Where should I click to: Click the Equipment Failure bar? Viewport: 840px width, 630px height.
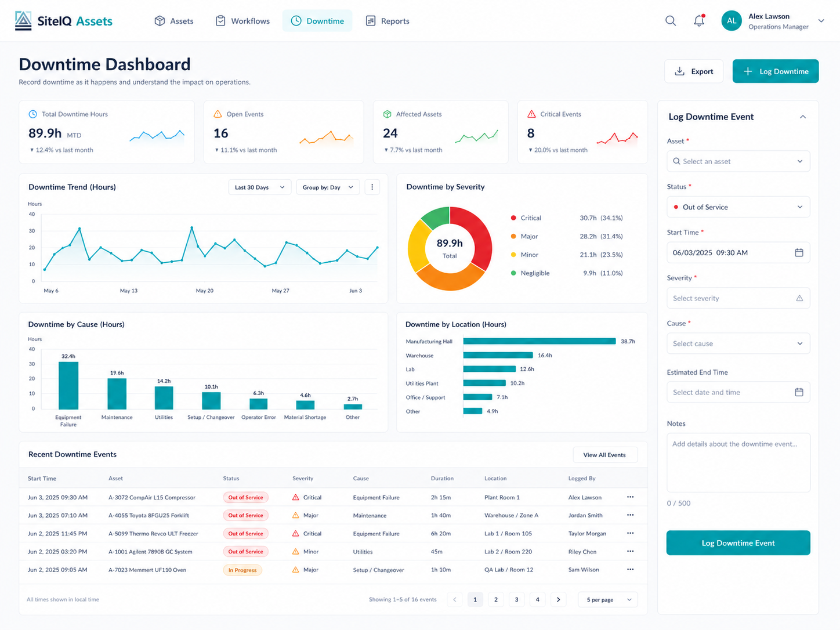click(x=68, y=386)
